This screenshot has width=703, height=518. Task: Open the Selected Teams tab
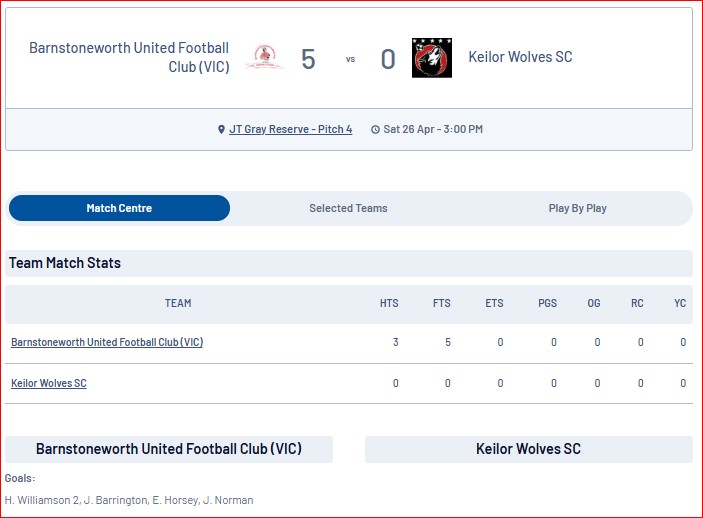348,208
